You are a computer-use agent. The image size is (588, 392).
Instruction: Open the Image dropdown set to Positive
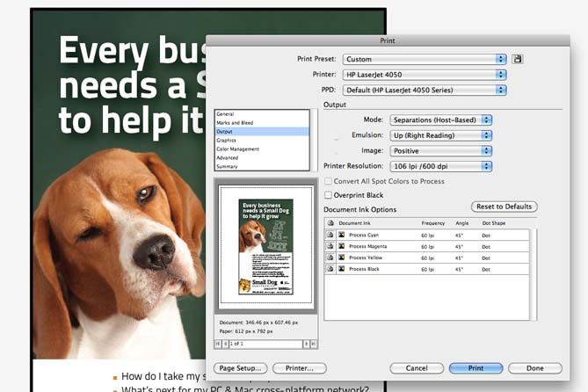441,151
